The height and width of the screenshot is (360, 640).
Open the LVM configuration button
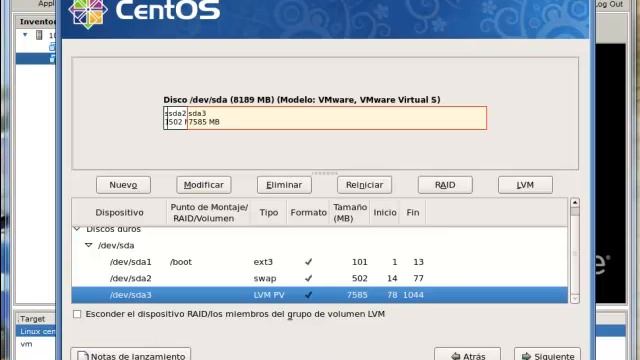[525, 185]
